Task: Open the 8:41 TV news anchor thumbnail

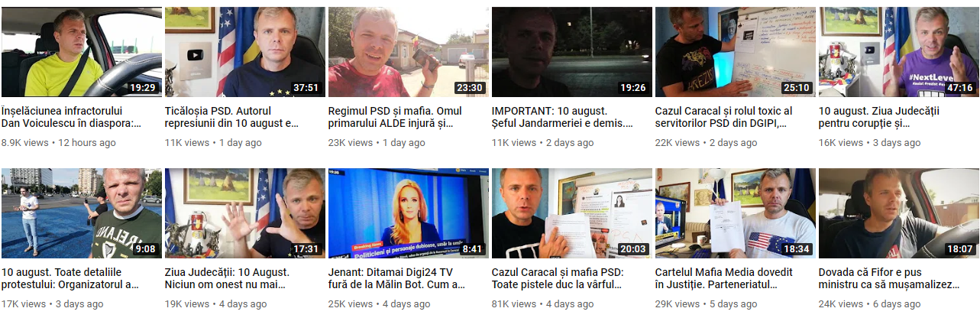Action: pyautogui.click(x=409, y=213)
